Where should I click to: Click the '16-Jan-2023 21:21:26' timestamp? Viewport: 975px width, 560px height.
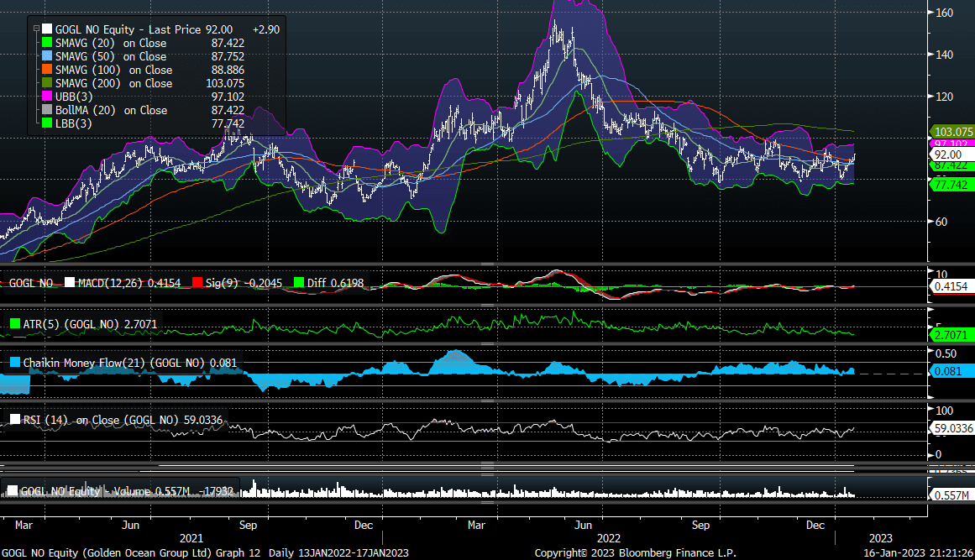tap(918, 552)
